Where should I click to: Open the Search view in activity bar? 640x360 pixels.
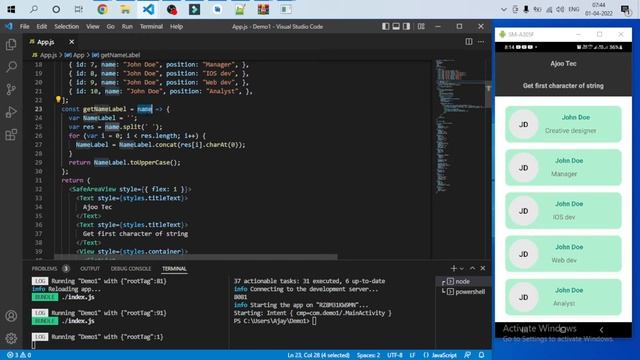(x=11, y=67)
